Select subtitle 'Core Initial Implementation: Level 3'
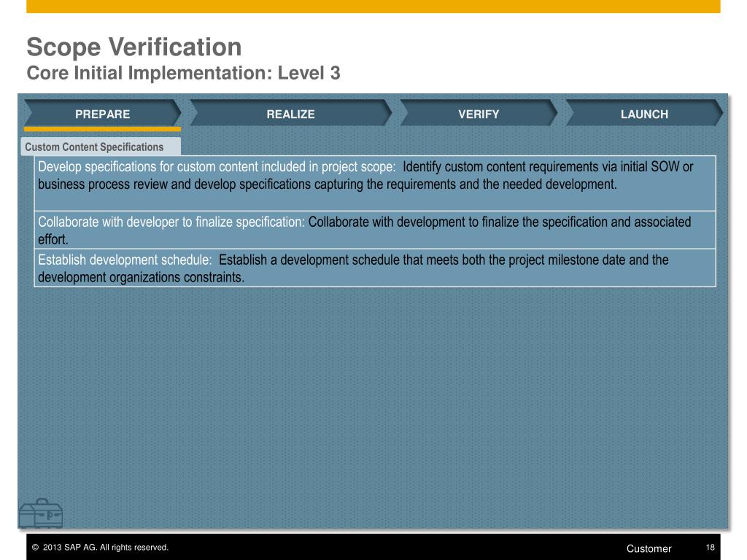The image size is (747, 560). [x=183, y=74]
